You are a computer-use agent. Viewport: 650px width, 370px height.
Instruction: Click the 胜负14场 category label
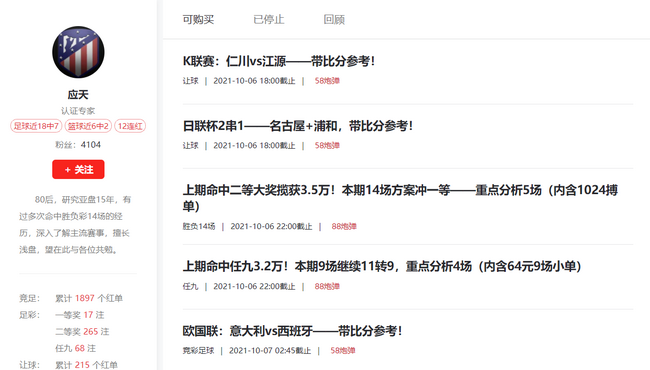click(199, 226)
